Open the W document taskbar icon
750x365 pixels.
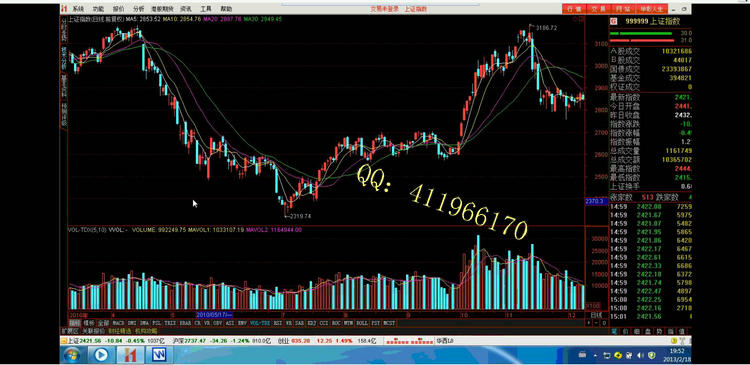click(159, 354)
